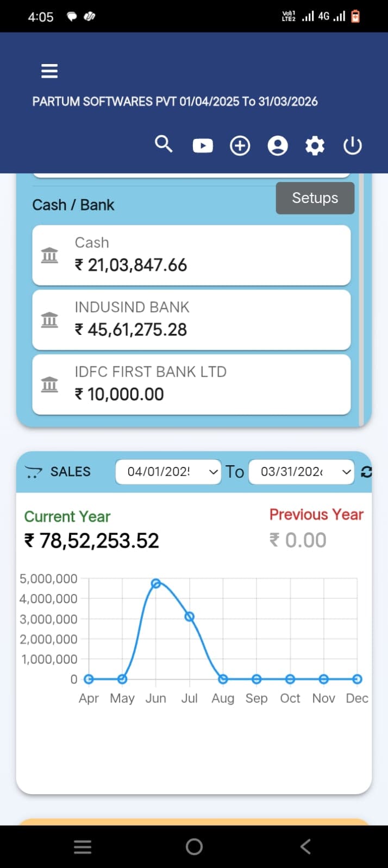The image size is (388, 868).
Task: Open the INDUSIND BANK account card
Action: click(191, 320)
